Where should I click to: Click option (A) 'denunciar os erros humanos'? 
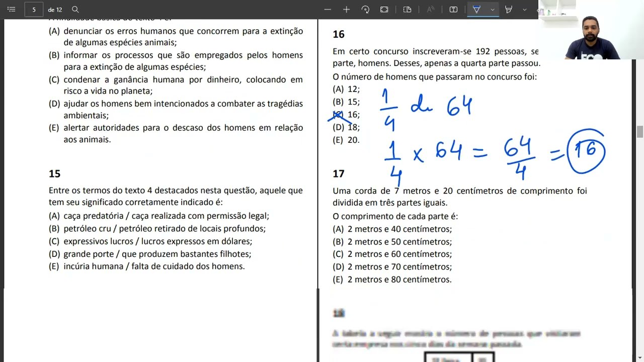[176, 37]
